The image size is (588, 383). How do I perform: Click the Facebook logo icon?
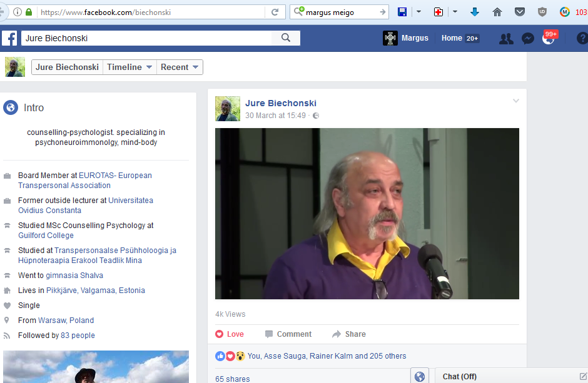click(x=9, y=38)
